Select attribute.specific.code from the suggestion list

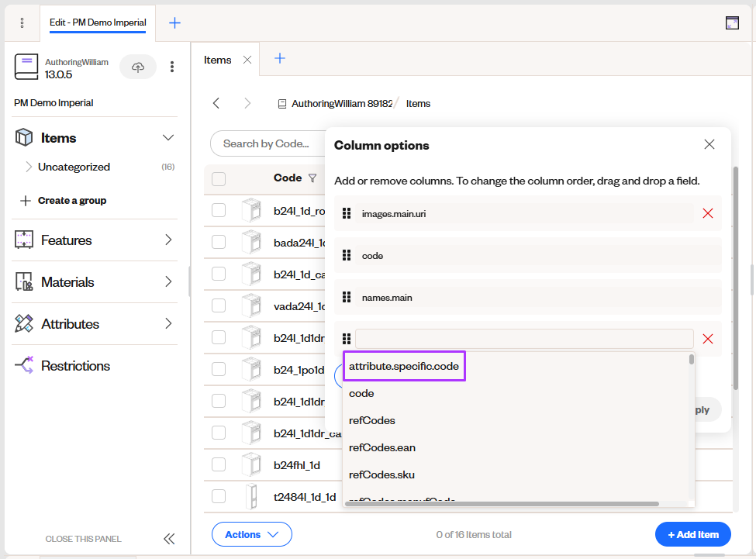pos(404,365)
